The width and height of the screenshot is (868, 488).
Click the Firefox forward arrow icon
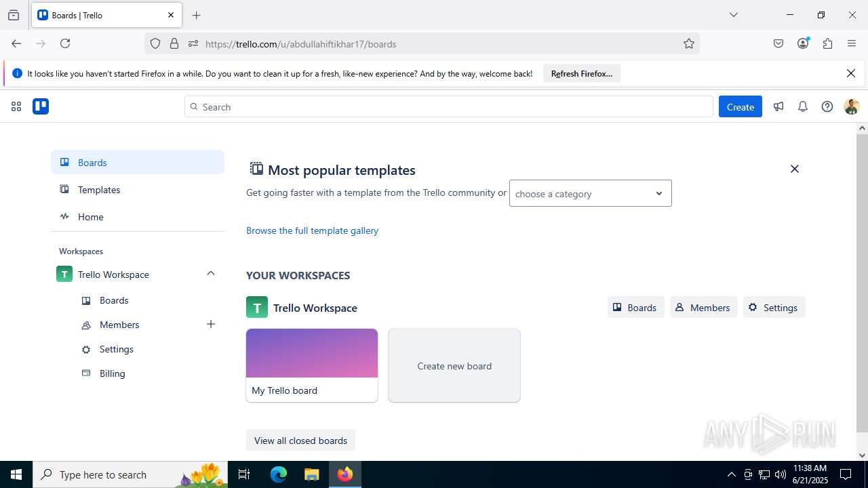point(41,43)
